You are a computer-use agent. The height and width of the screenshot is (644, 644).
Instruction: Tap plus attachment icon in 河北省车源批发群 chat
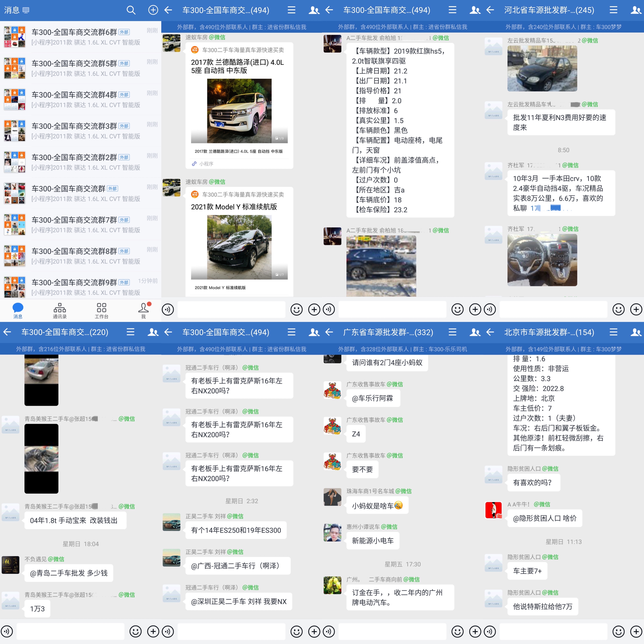click(x=636, y=310)
